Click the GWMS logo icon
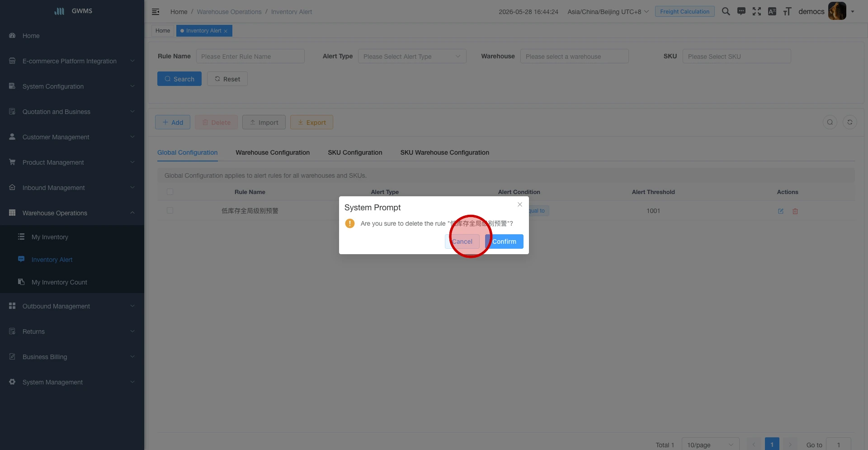The width and height of the screenshot is (868, 450). pos(59,11)
